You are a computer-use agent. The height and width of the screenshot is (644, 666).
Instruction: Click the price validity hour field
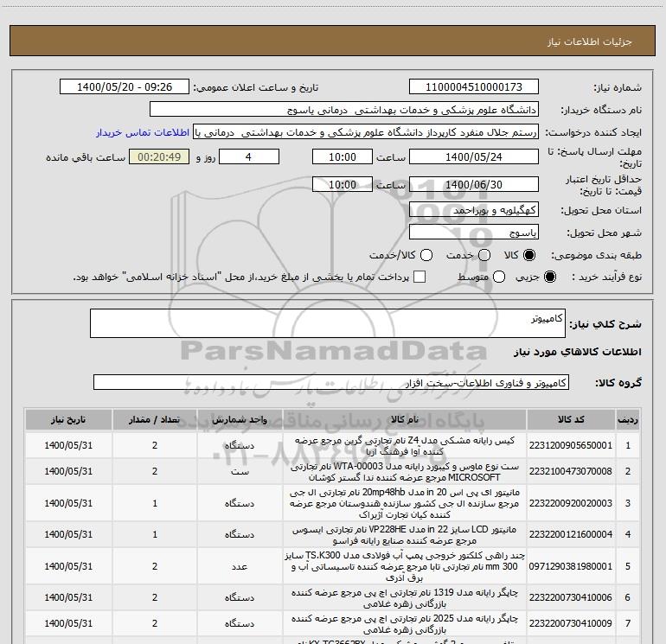click(x=343, y=184)
